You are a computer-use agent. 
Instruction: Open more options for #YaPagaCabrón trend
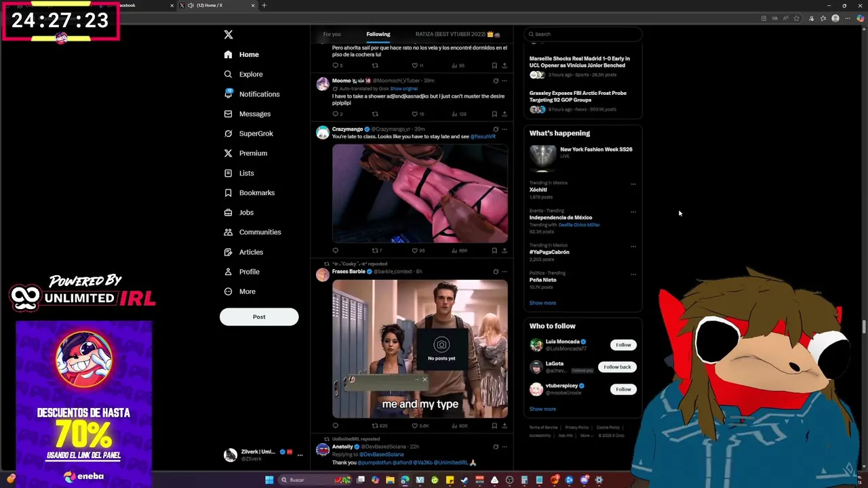click(x=633, y=246)
